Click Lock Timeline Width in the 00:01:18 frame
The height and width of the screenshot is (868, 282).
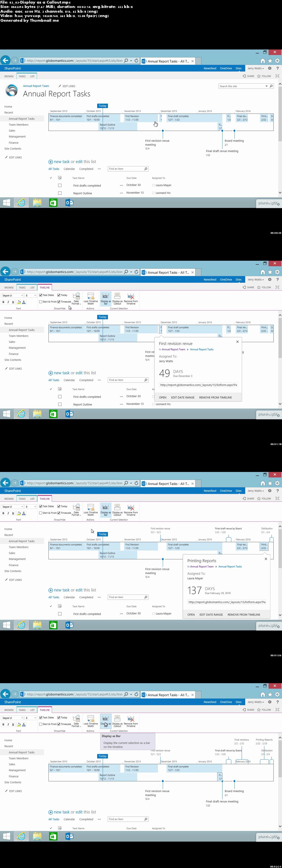pos(91,298)
